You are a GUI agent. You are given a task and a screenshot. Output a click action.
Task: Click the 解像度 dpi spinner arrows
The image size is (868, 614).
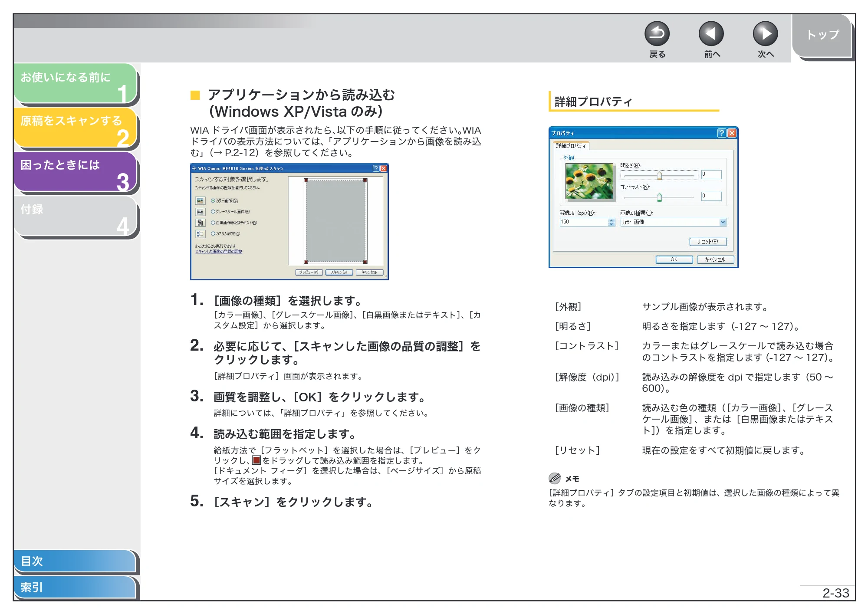(612, 222)
